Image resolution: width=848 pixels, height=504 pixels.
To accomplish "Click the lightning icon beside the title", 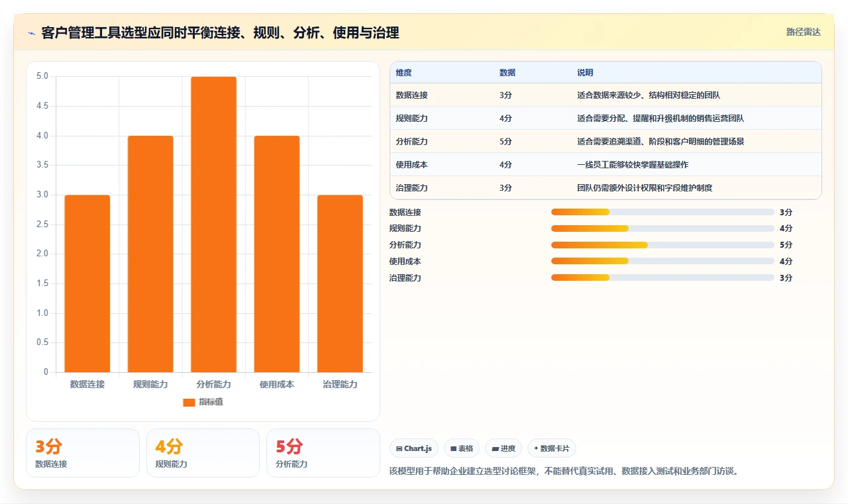I will point(31,33).
